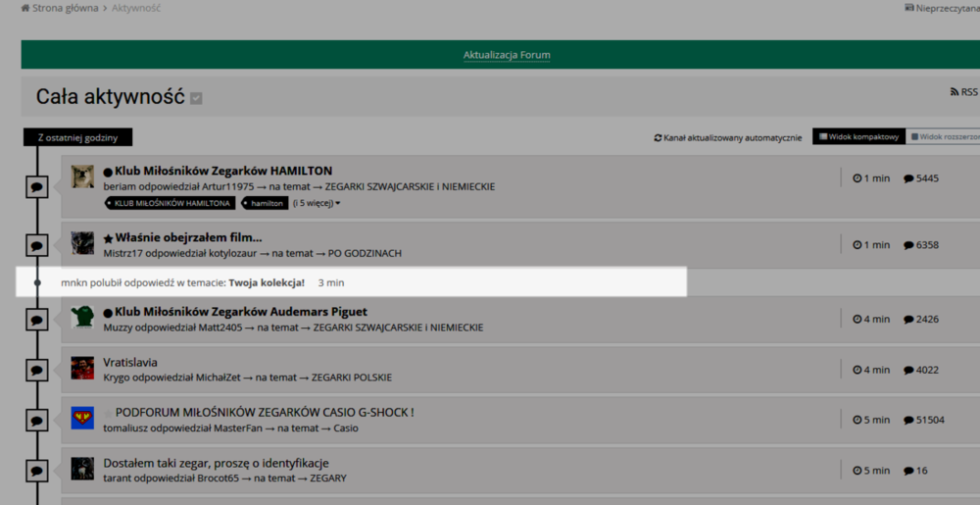The image size is (980, 505).
Task: Click the Mistrz17 user avatar
Action: pos(82,243)
